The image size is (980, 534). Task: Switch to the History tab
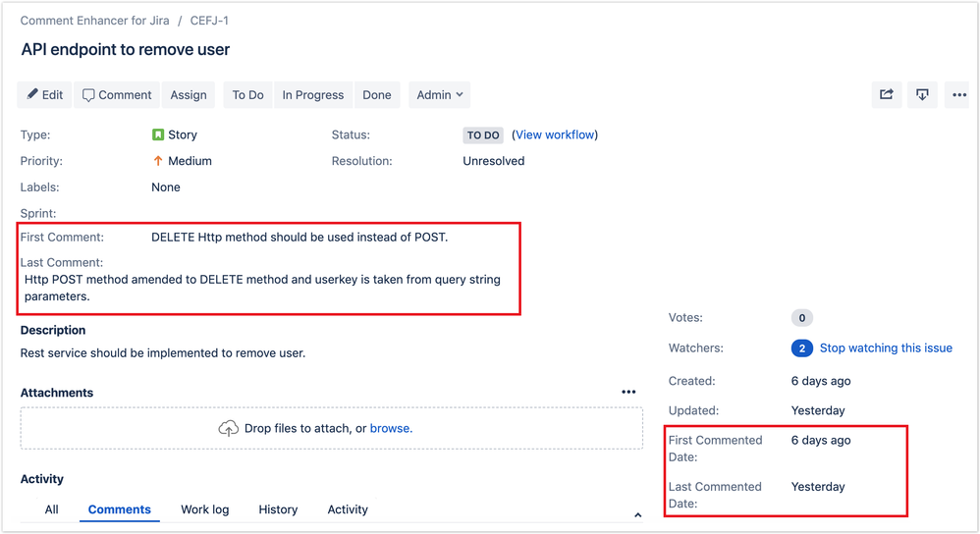click(278, 509)
